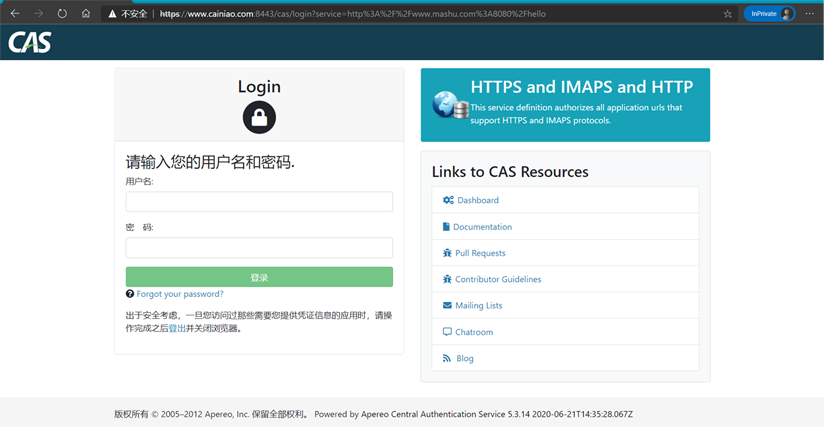The height and width of the screenshot is (427, 824).
Task: Open the Mailing Lists link
Action: (x=478, y=305)
